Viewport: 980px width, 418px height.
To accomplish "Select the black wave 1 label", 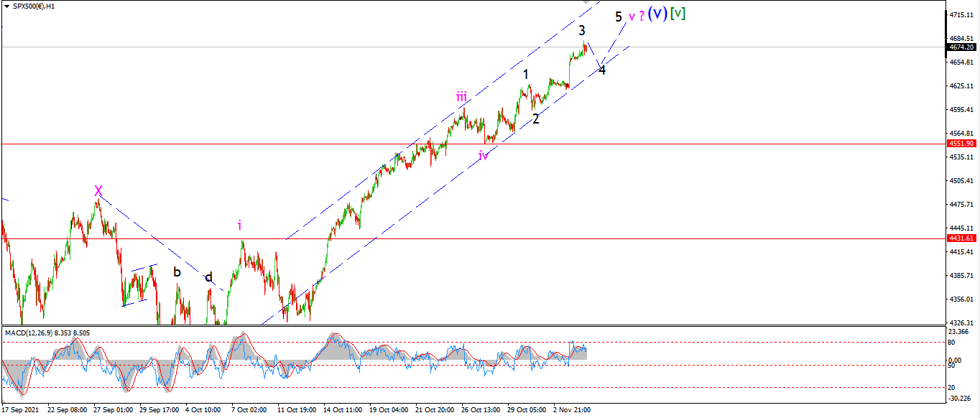I will point(526,74).
